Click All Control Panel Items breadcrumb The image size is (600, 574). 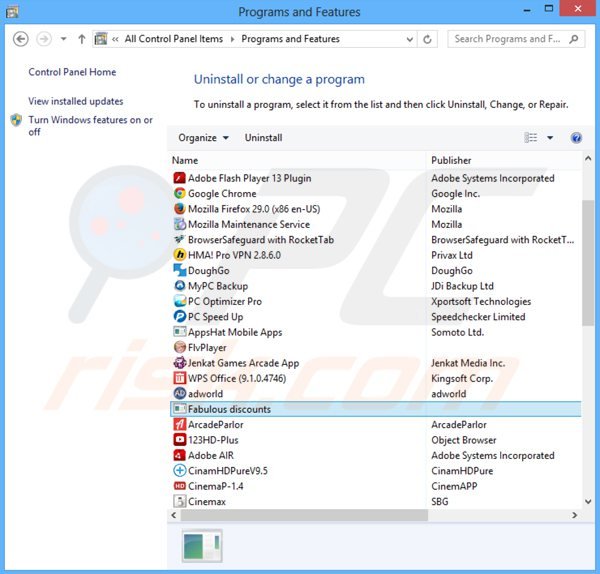(173, 39)
